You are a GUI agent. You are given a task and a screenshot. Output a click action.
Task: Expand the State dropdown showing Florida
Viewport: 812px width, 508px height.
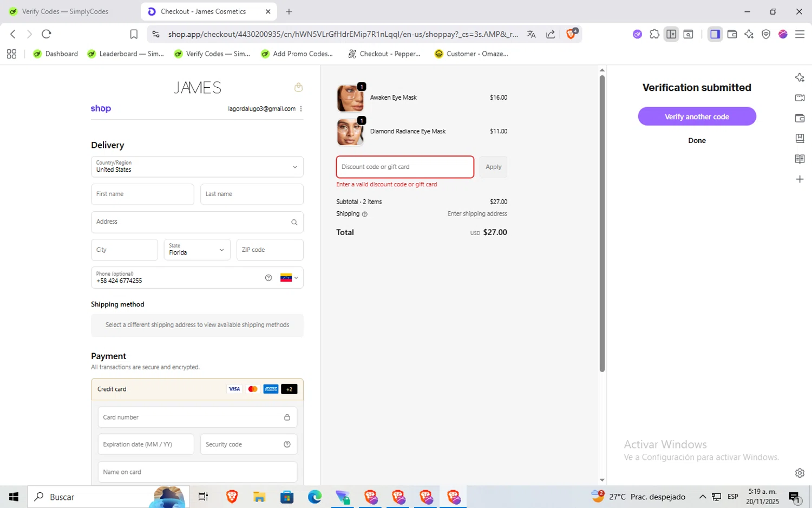197,250
